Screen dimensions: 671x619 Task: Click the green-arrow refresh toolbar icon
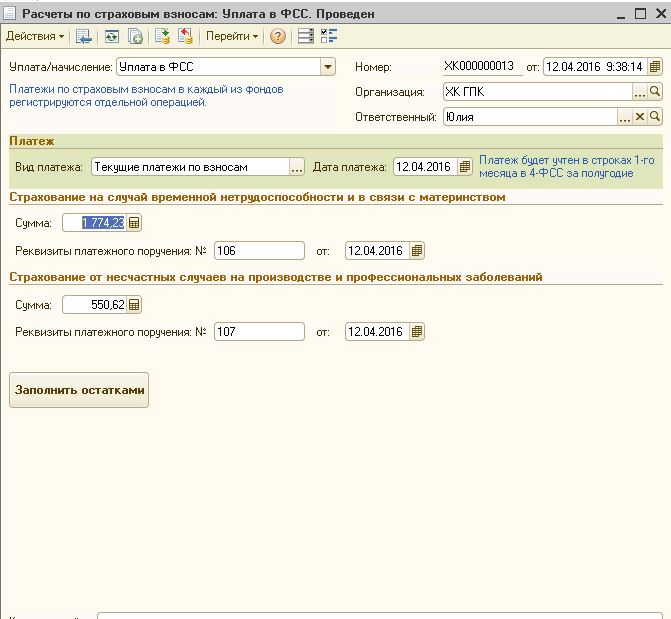coord(111,36)
